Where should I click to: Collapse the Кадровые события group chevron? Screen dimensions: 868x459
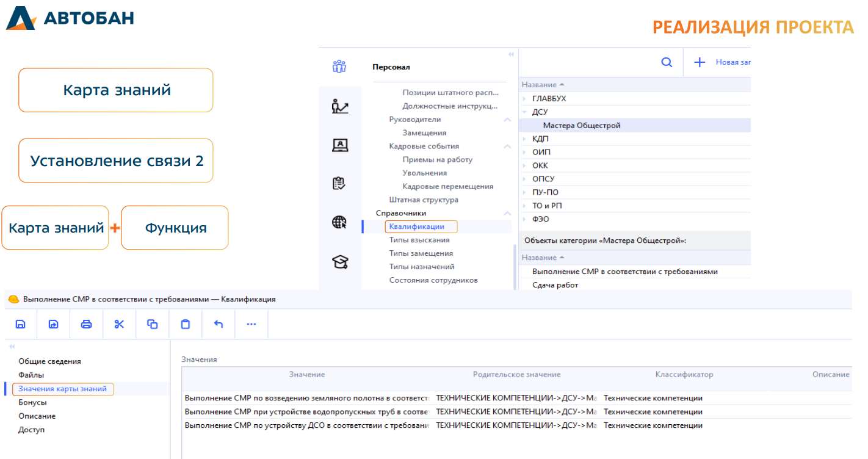[x=507, y=146]
